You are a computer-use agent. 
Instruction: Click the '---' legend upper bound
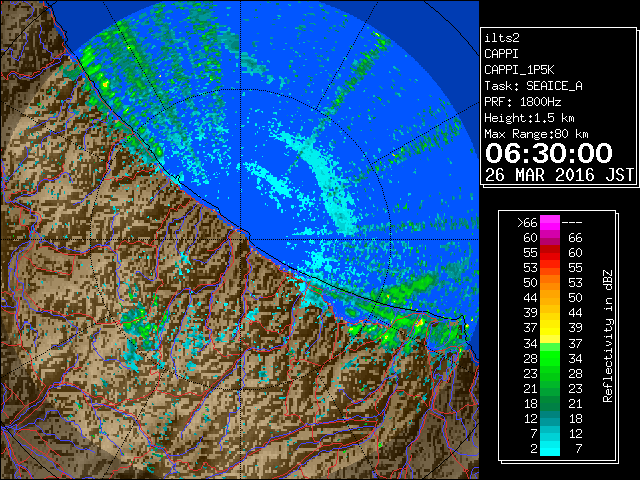[x=572, y=223]
